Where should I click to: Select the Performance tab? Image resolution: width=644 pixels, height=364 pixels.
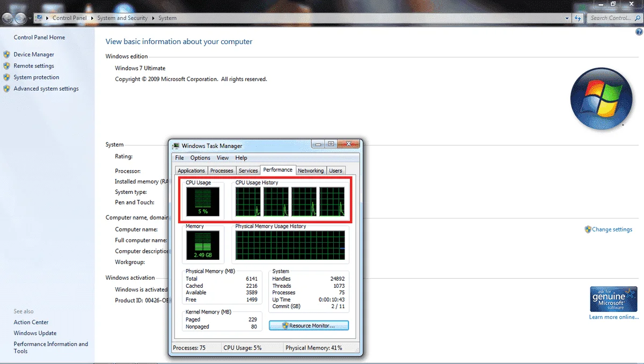[x=278, y=170]
